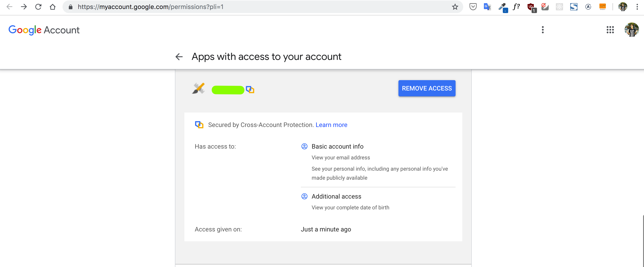Open the React Developer Tools extension
Viewport: 644px width, 267px height.
coord(559,7)
